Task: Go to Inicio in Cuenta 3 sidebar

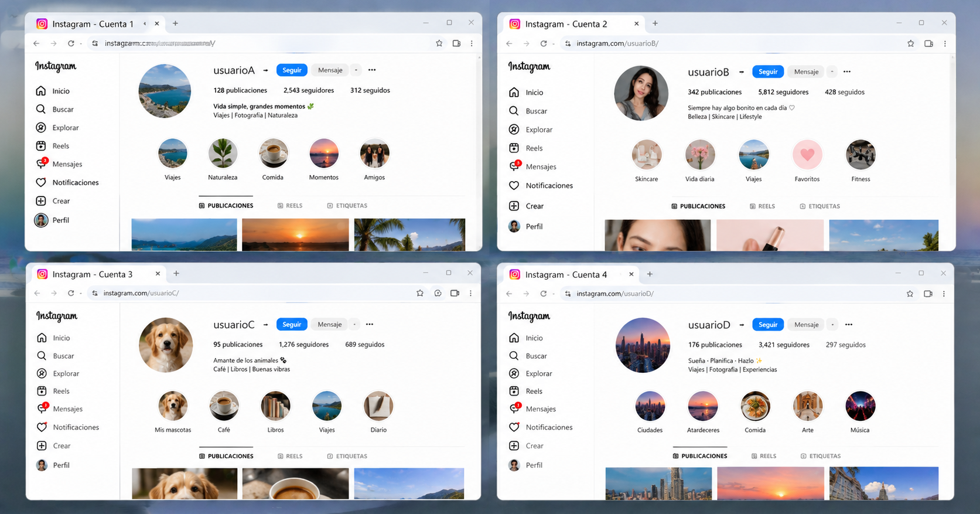Action: 53,338
